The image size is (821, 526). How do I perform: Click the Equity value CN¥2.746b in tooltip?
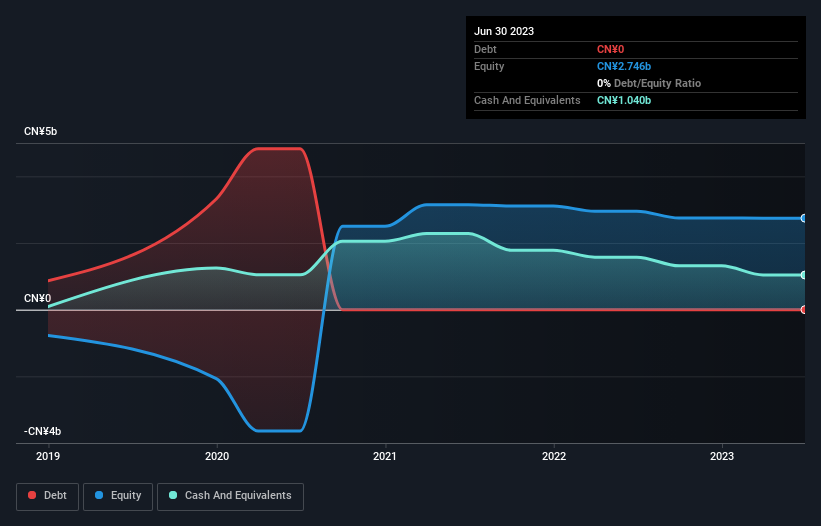click(624, 66)
